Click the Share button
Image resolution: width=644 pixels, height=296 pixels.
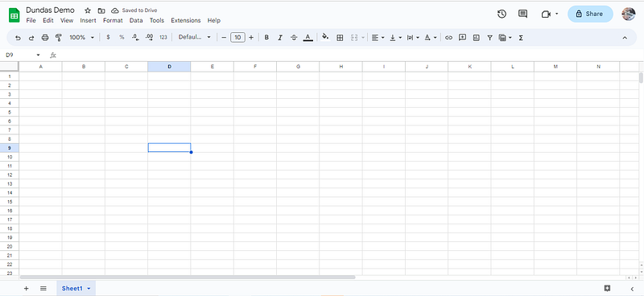[590, 14]
